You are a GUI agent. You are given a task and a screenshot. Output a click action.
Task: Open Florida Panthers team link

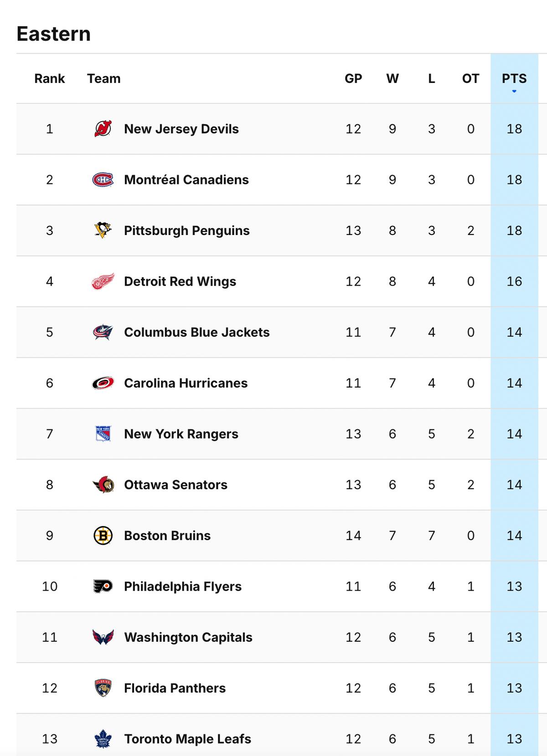[x=175, y=688]
